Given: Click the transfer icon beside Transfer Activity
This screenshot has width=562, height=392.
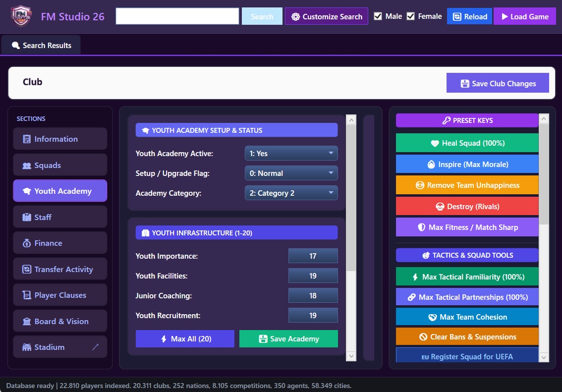Looking at the screenshot, I should 27,269.
